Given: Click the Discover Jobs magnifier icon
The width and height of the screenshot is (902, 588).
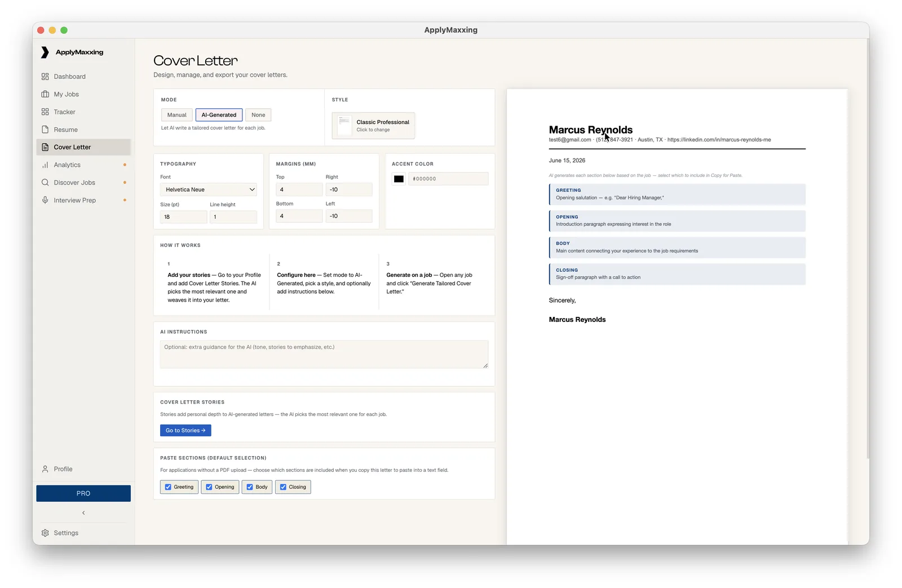Looking at the screenshot, I should tap(45, 183).
